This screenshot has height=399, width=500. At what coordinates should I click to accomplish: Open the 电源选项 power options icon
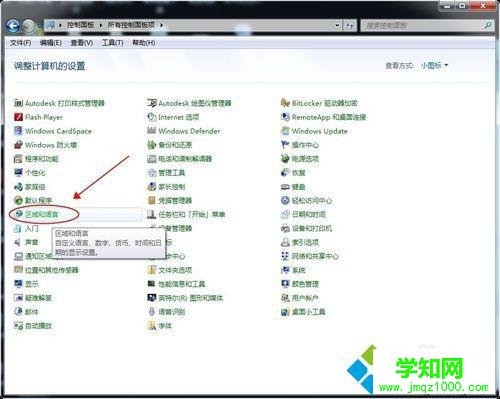285,159
